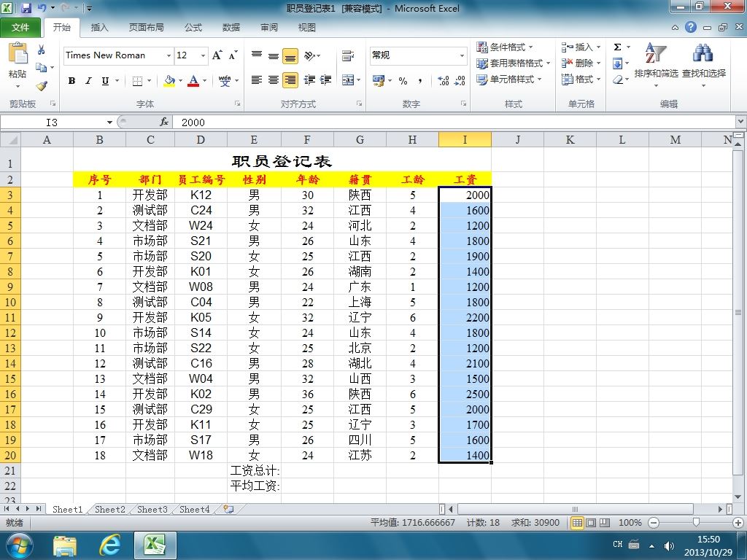The width and height of the screenshot is (747, 560).
Task: Open fill color dropdown arrow
Action: [180, 80]
